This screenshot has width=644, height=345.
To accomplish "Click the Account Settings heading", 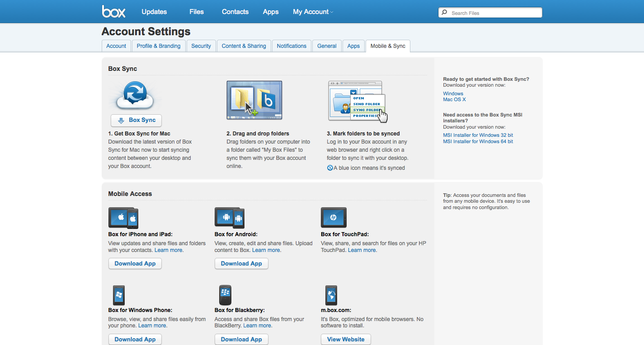I will (x=146, y=32).
